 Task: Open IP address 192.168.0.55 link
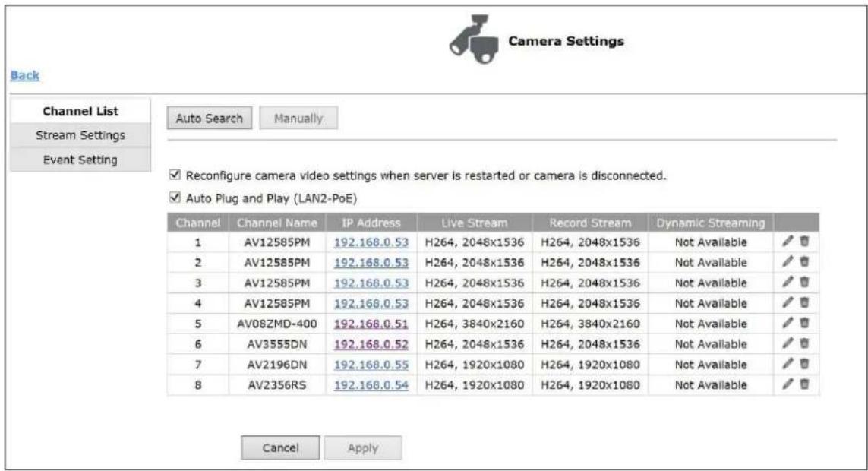point(371,365)
